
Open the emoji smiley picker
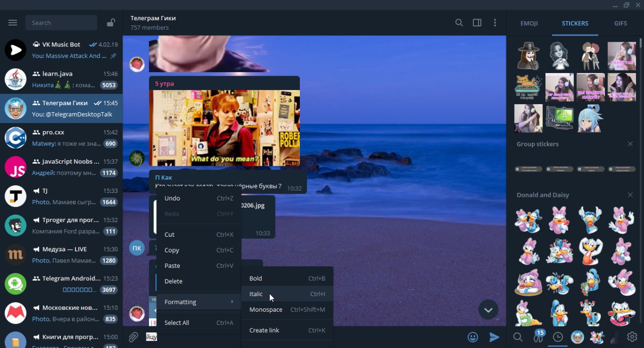[472, 337]
